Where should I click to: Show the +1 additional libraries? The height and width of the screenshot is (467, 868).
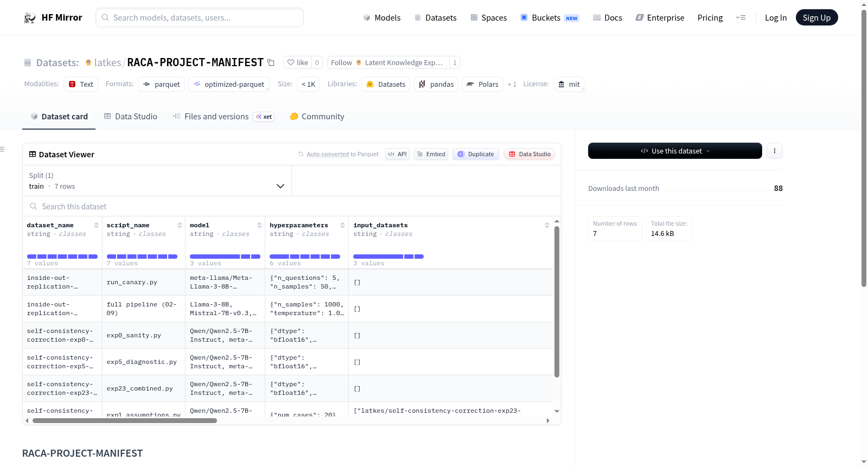[512, 84]
